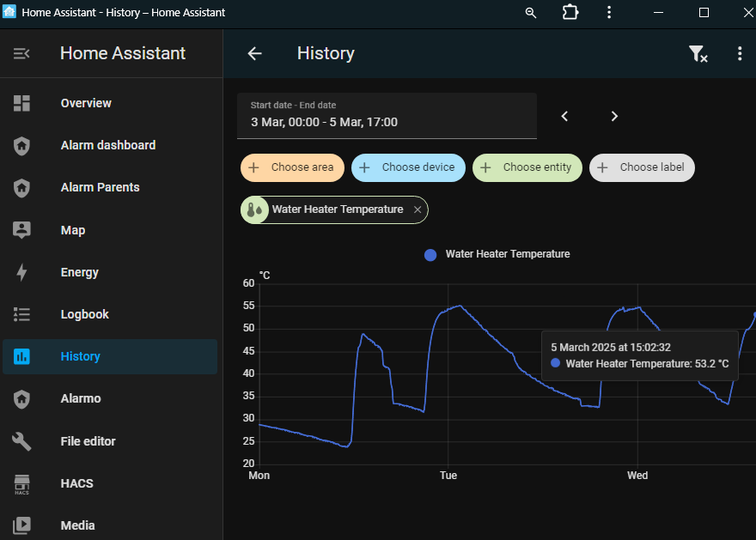Click the Choose entity button
Viewport: 756px width, 540px height.
click(x=527, y=167)
